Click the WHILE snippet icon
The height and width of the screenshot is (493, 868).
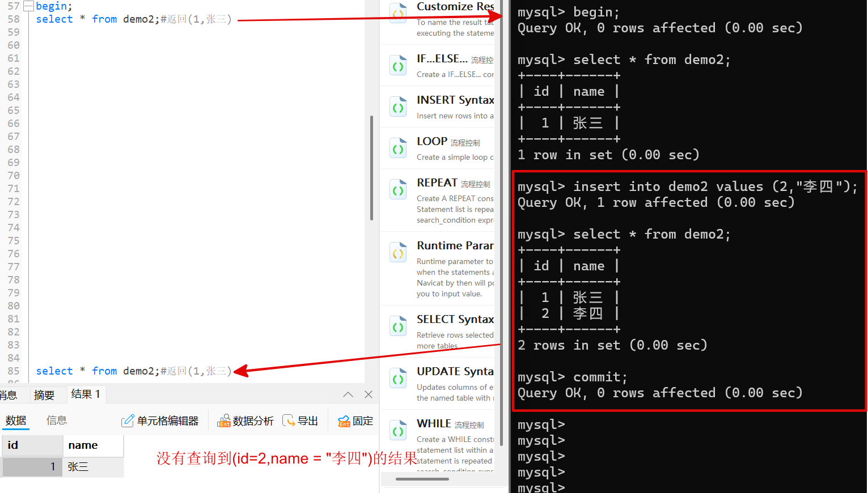point(399,431)
